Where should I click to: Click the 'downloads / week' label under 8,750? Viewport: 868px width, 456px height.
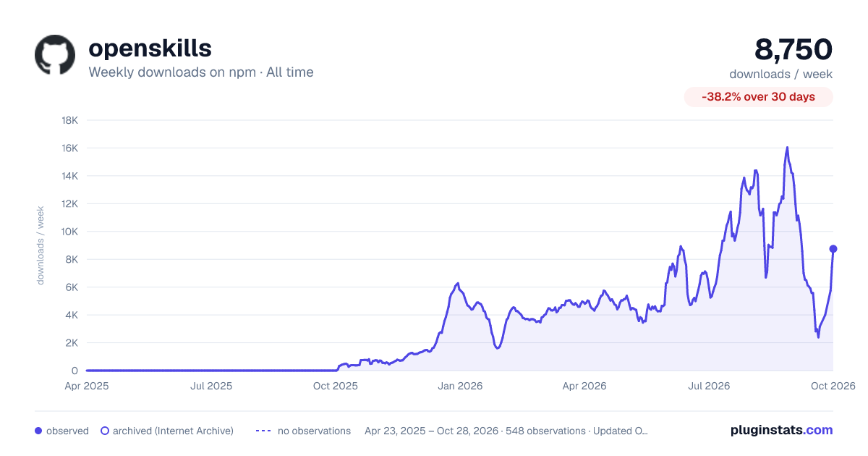click(781, 74)
